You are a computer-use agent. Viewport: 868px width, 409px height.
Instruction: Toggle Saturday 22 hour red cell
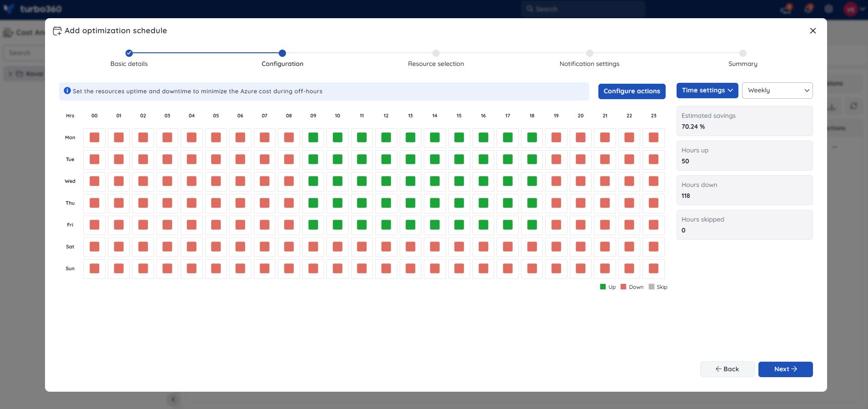(629, 247)
